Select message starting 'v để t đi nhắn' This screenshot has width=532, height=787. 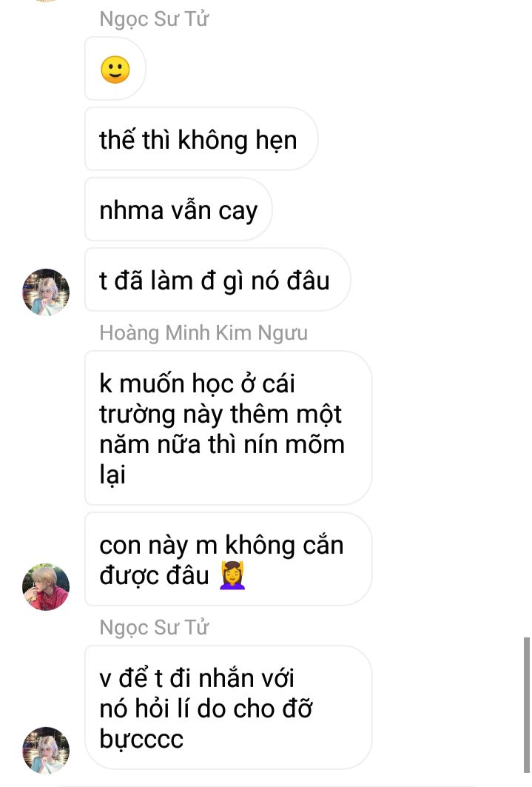228,708
